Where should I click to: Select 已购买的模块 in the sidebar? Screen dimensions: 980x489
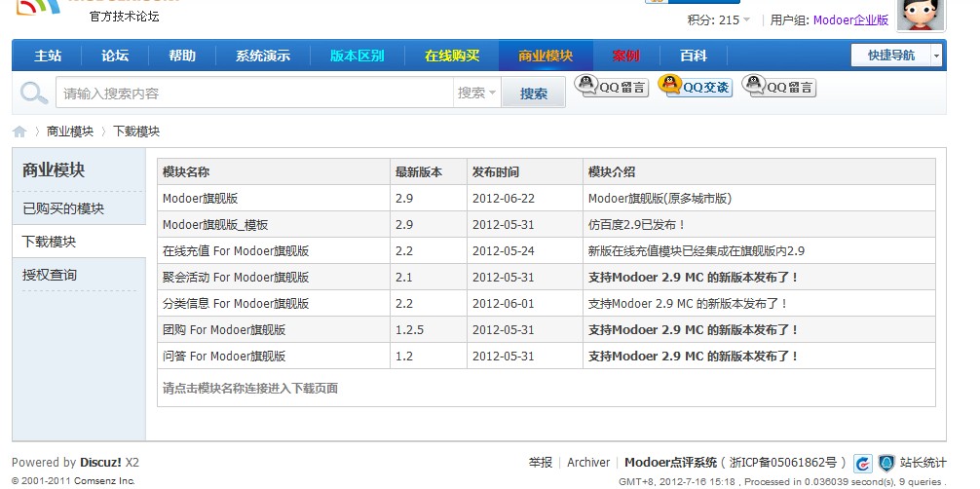pos(63,208)
